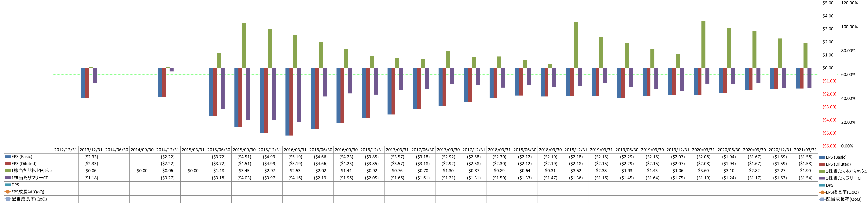Click the $0.00 label on the dollar axis

(x=828, y=68)
